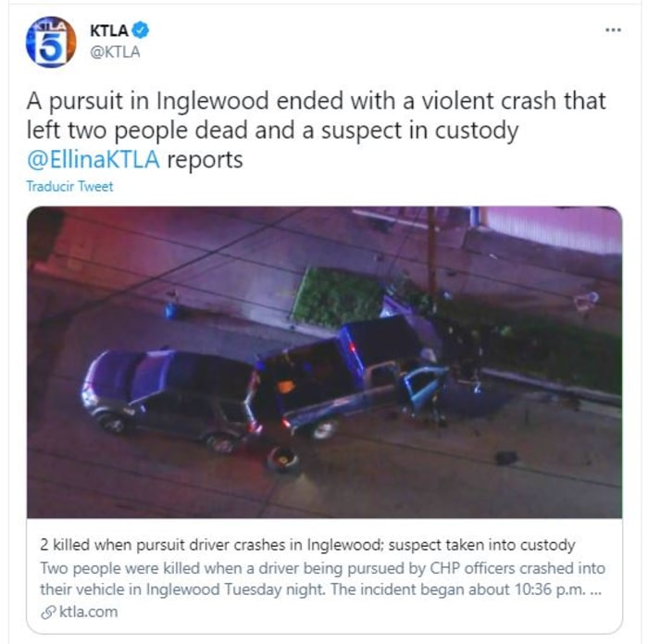Click the ktla.com domain text
The image size is (648, 644).
(89, 612)
